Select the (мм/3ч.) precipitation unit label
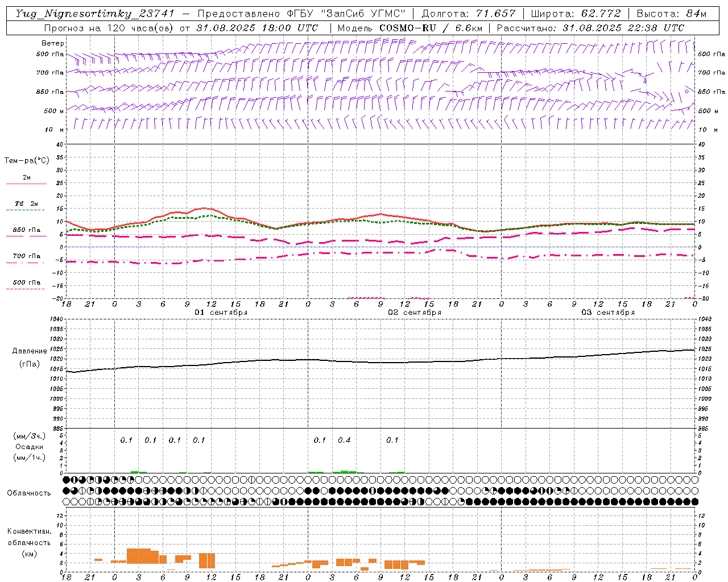 pos(30,436)
